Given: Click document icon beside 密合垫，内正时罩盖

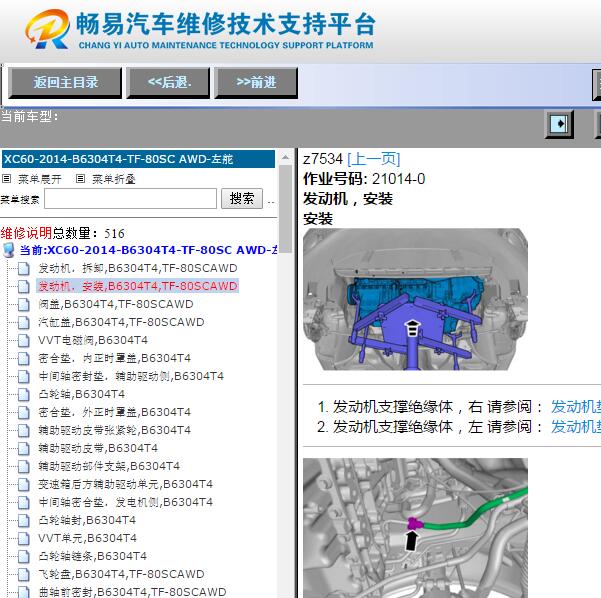Looking at the screenshot, I should click(x=24, y=359).
